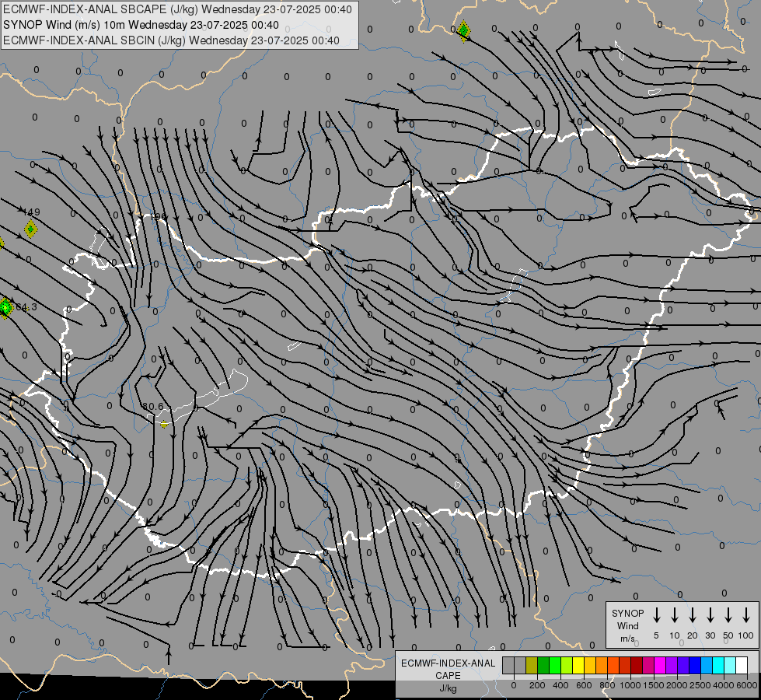Click the wind arrow above the 10 label
This screenshot has height=700, width=761.
675,615
